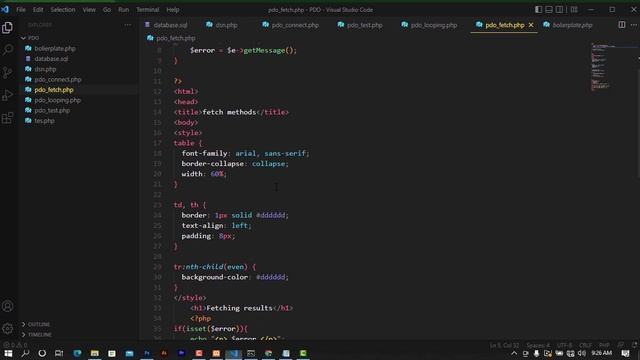Viewport: 640px width, 360px height.
Task: Open database.sql from the Explorer tree
Action: click(51, 59)
